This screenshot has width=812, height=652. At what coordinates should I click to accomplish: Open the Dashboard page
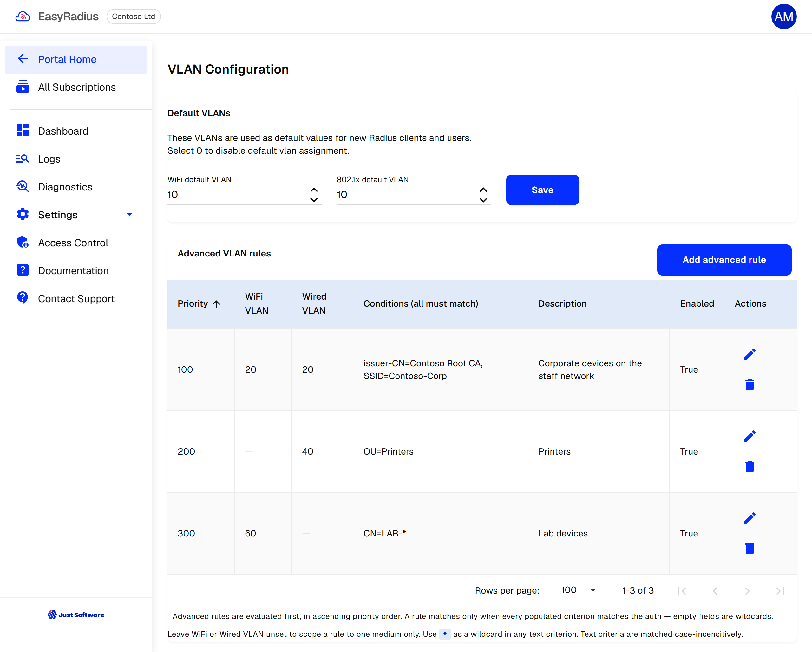76,131
